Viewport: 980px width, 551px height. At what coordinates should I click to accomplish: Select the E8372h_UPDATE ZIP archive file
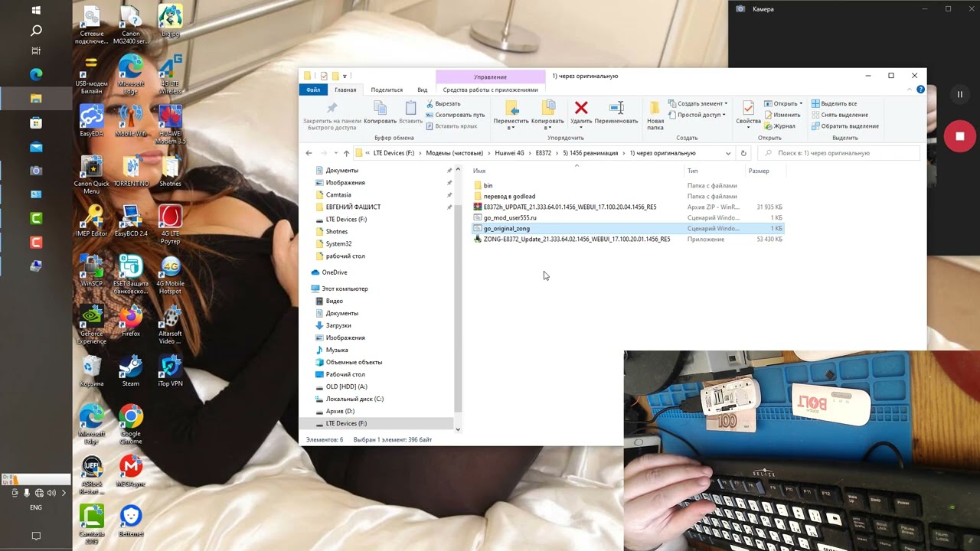570,207
